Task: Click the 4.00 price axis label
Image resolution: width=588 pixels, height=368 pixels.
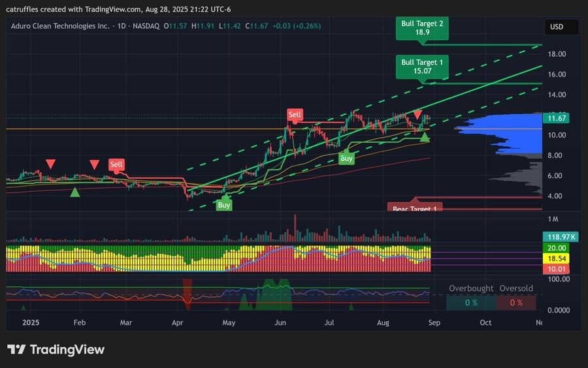Action: pyautogui.click(x=555, y=196)
